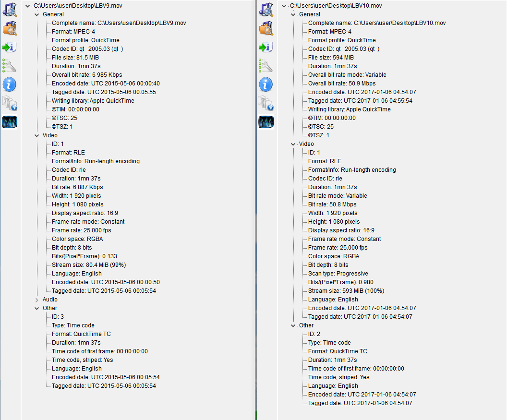Collapse the General section for LBV10.mov
Image resolution: width=507 pixels, height=420 pixels.
point(293,14)
